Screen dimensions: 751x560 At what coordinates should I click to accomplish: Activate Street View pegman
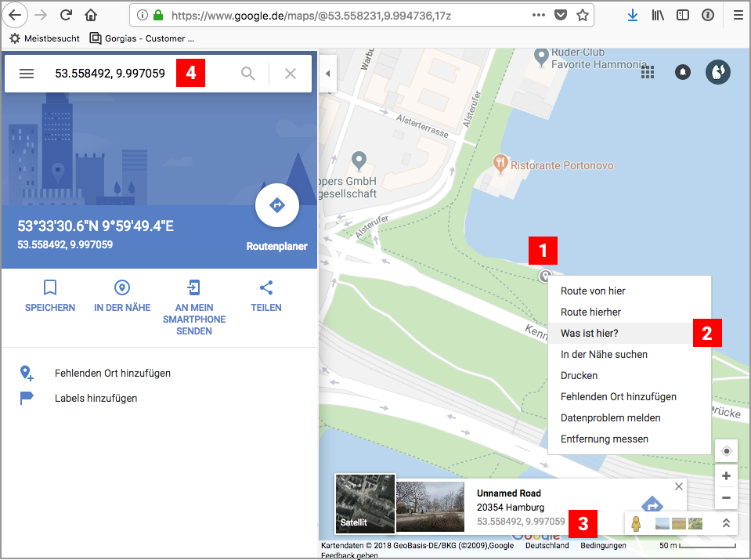tap(636, 524)
